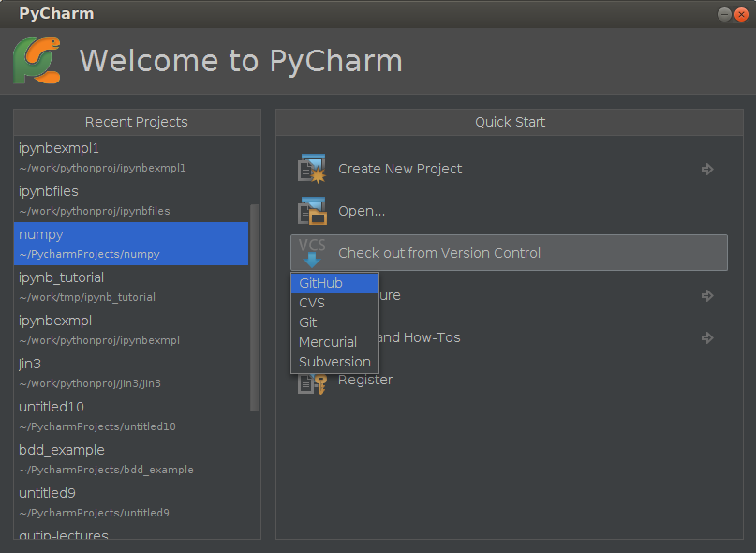Expand arrow beside the How-Tos row
The image size is (756, 553).
[707, 337]
